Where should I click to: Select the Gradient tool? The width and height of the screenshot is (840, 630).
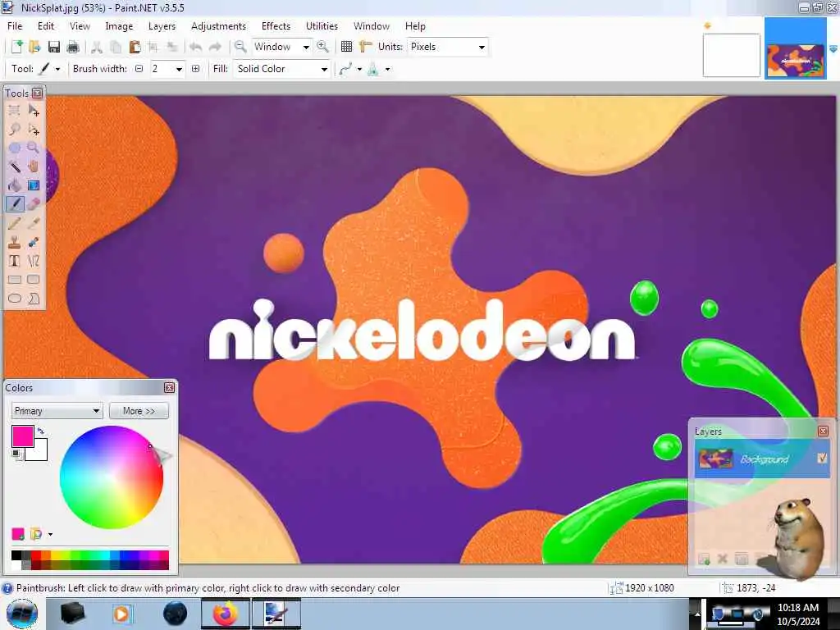34,185
